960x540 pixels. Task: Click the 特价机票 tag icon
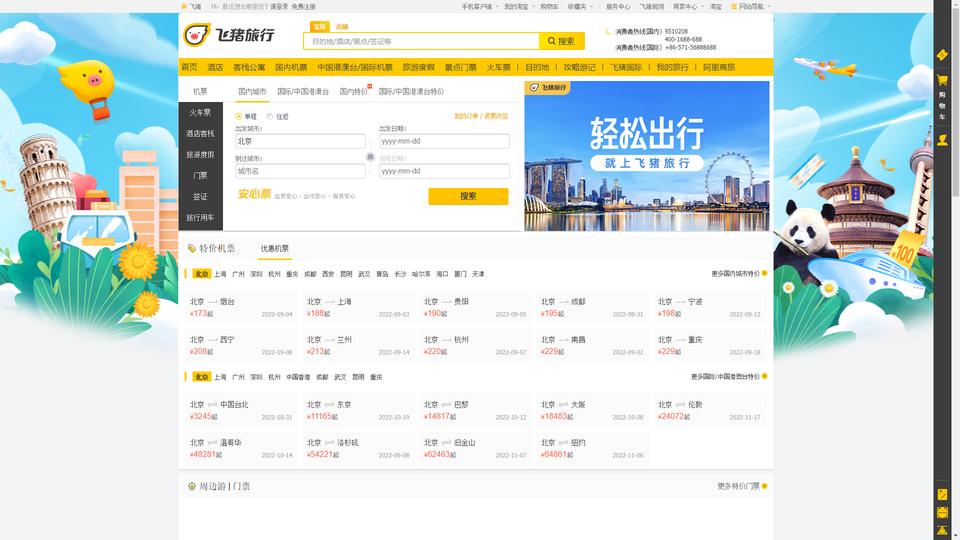192,248
